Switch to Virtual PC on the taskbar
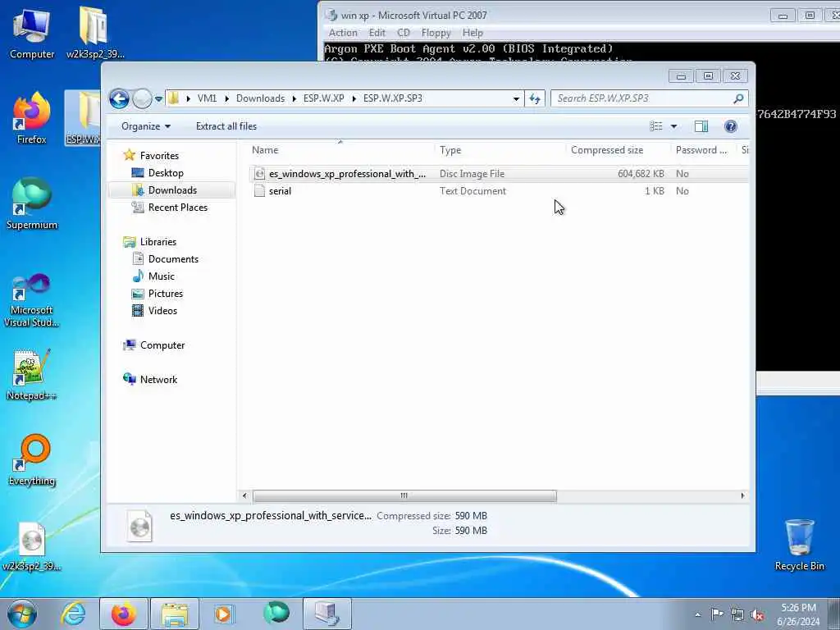The image size is (840, 630). [326, 614]
